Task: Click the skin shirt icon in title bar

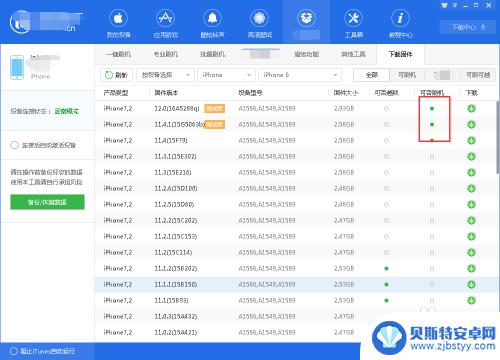Action: [444, 5]
